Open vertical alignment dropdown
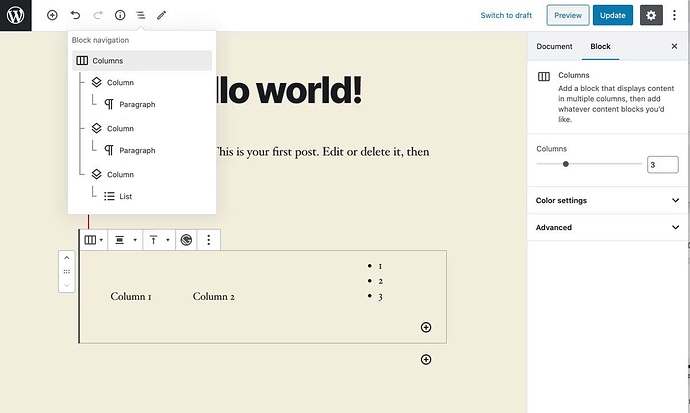This screenshot has height=413, width=690. [157, 240]
